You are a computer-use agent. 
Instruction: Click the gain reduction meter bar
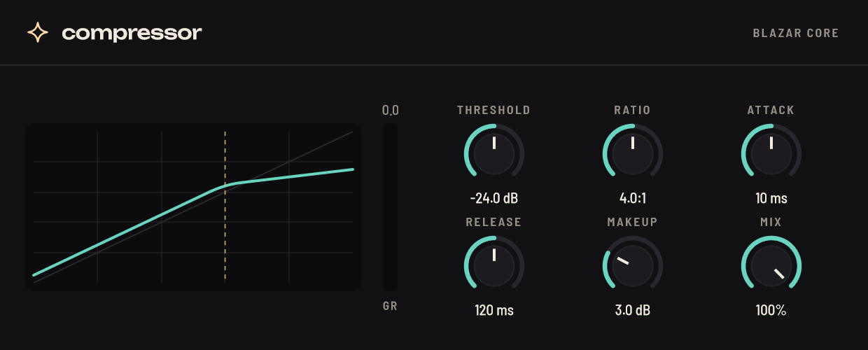pos(391,207)
